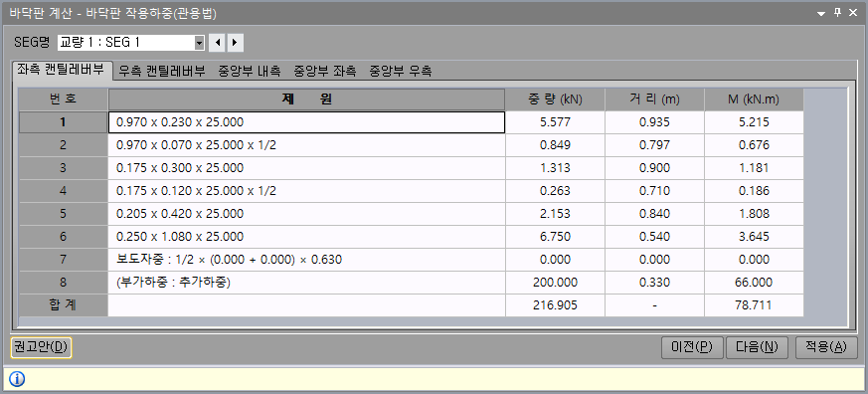Click cell 0.250 x 1.080 x 25.000

306,237
